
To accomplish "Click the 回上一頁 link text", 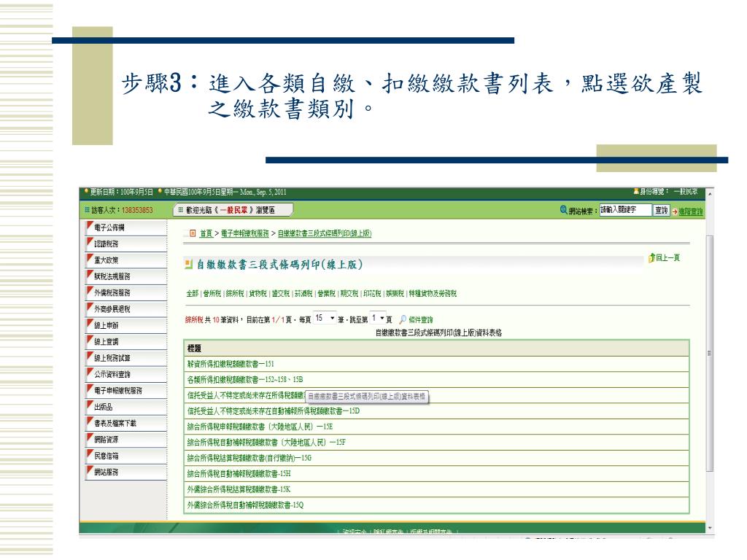I will [x=668, y=258].
